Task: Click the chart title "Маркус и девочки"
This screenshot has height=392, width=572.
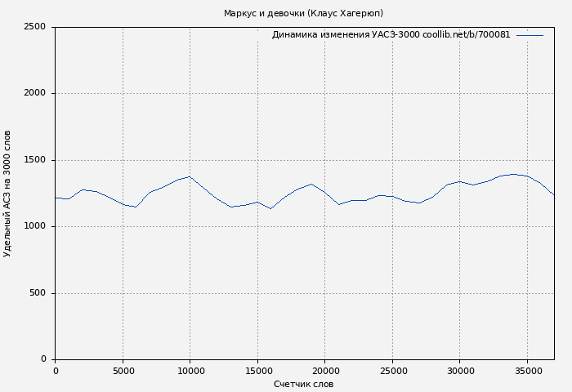Action: (x=303, y=13)
